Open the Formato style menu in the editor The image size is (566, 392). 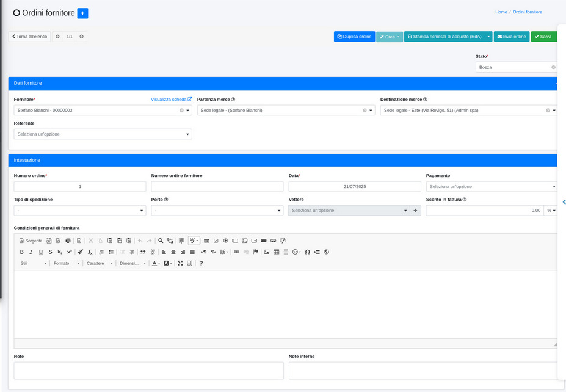[x=66, y=263]
